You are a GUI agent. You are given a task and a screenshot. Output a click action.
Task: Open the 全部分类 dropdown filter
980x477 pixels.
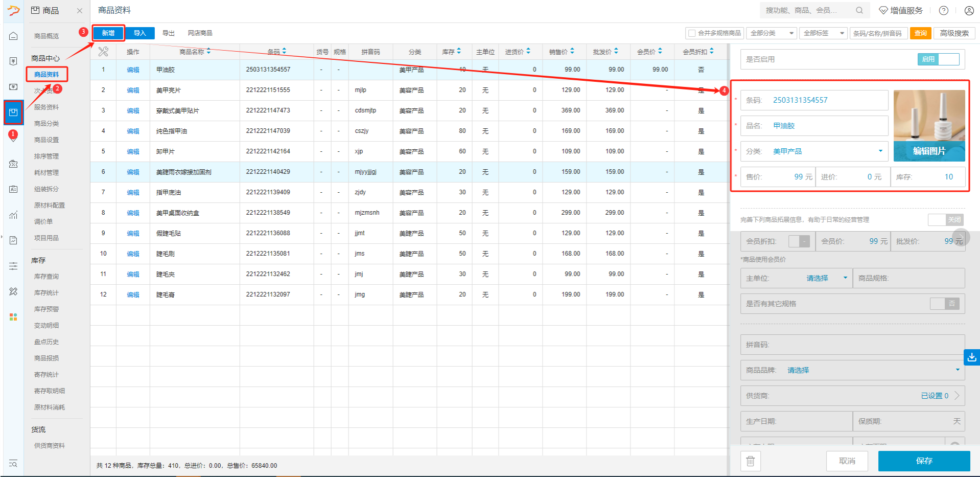tap(772, 33)
